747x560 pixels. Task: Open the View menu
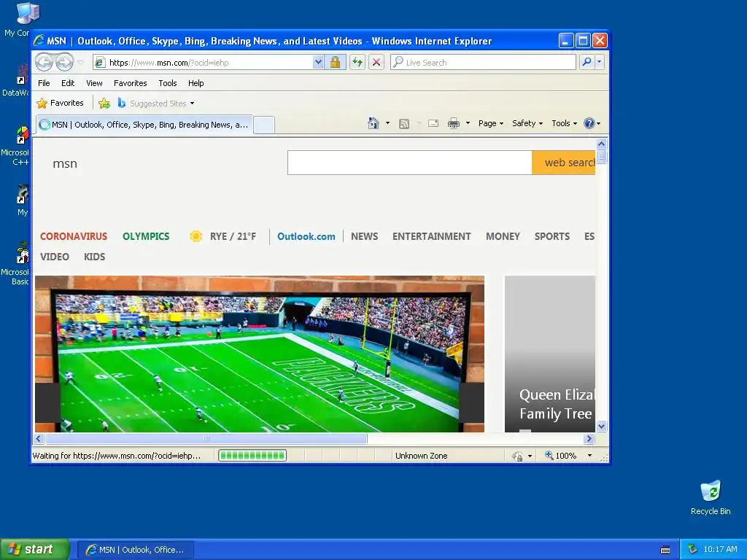click(x=94, y=83)
